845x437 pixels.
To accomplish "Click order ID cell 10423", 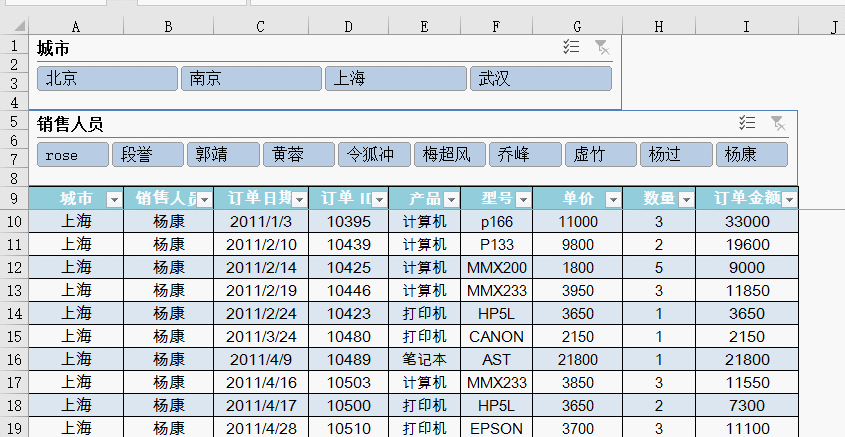I will click(349, 314).
